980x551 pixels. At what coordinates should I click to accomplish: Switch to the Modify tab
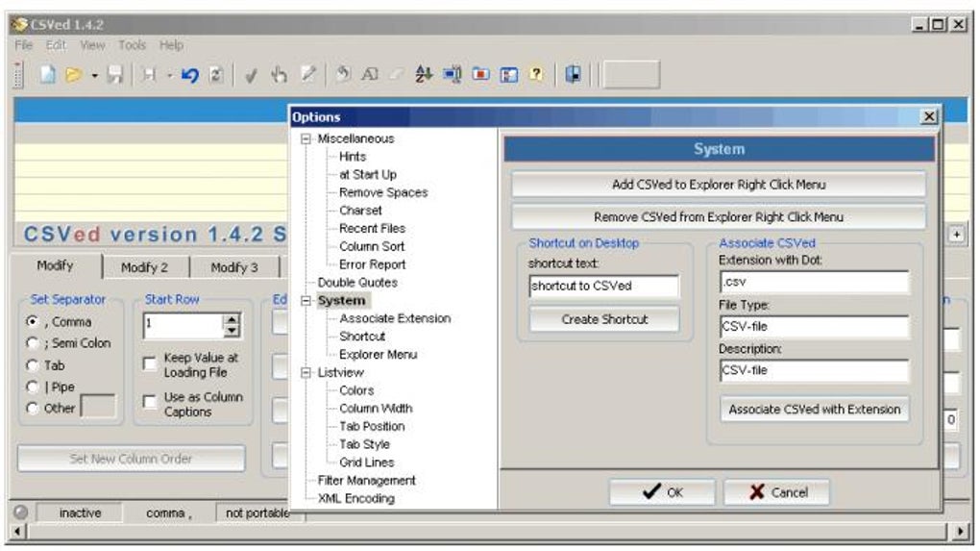tap(55, 265)
